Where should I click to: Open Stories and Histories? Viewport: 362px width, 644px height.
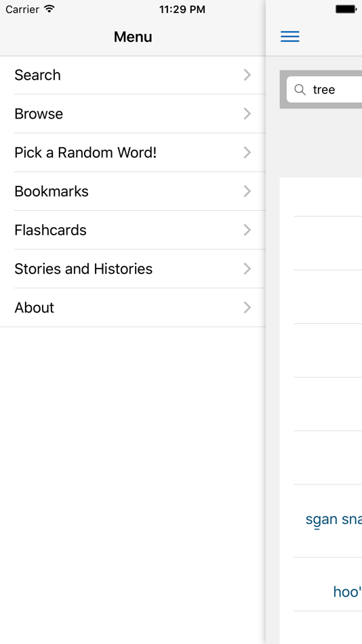[133, 268]
